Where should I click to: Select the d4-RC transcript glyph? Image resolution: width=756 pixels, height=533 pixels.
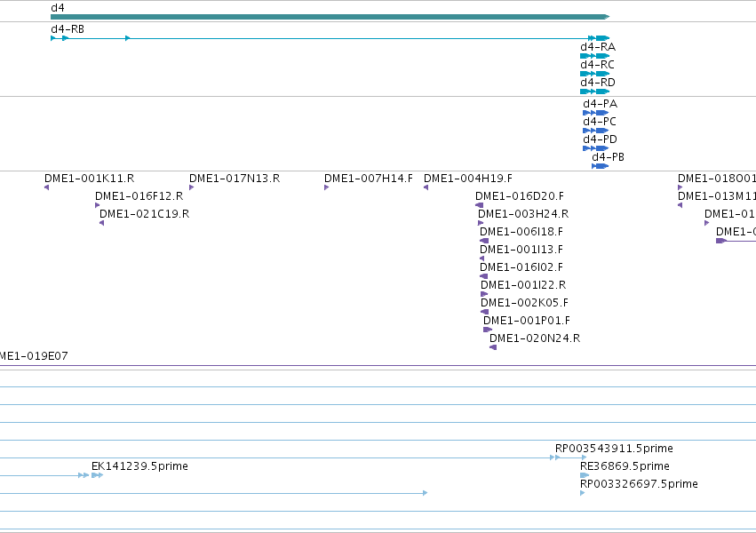tap(594, 74)
